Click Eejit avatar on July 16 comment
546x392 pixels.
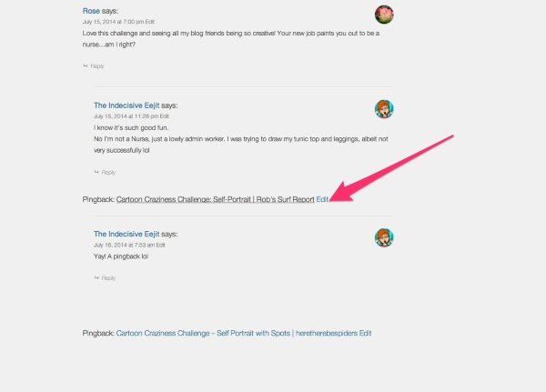pos(384,237)
